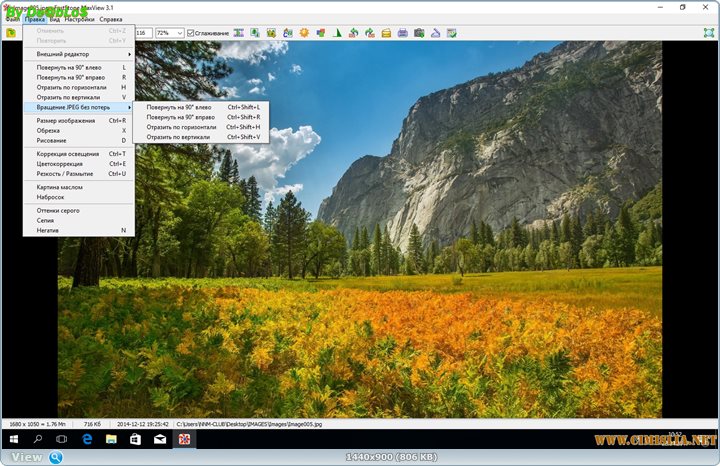Click the sun-shaped lighting adjustment icon
Viewport: 720px width, 466px height.
tap(303, 33)
